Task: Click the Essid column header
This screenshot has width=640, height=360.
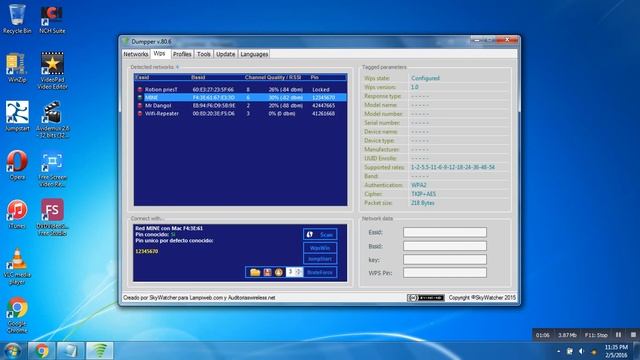Action: click(x=142, y=77)
